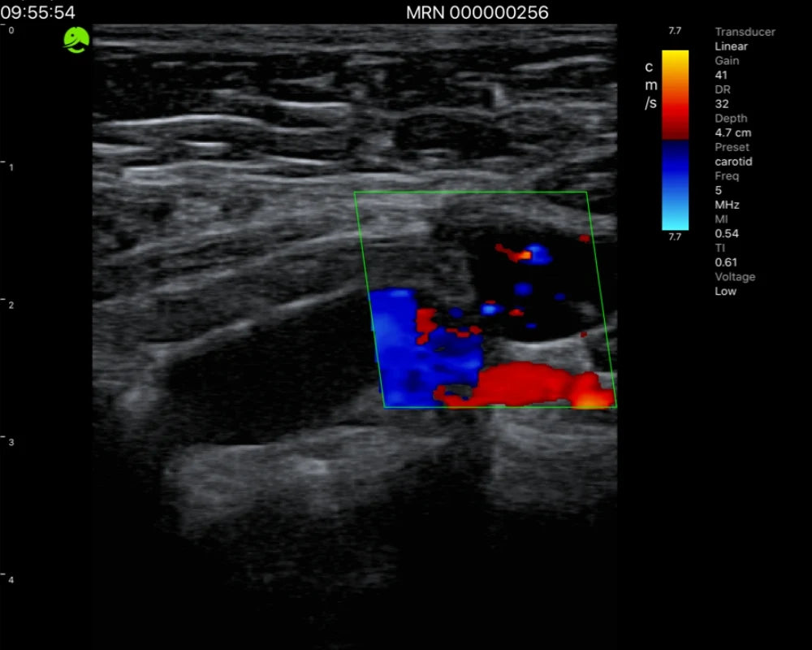Click the depth ruler marker 2
The image size is (812, 650).
coord(11,305)
